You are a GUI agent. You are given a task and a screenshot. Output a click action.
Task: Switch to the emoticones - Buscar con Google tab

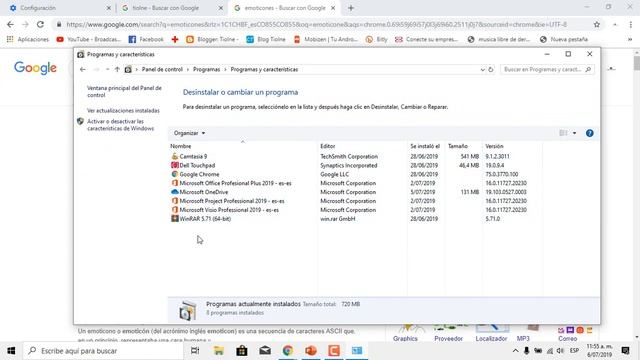tap(284, 8)
